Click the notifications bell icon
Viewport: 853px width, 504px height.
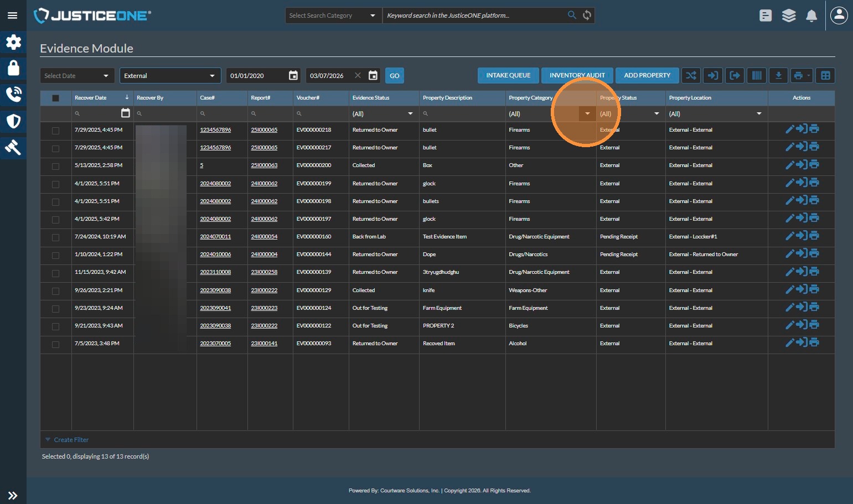click(811, 16)
